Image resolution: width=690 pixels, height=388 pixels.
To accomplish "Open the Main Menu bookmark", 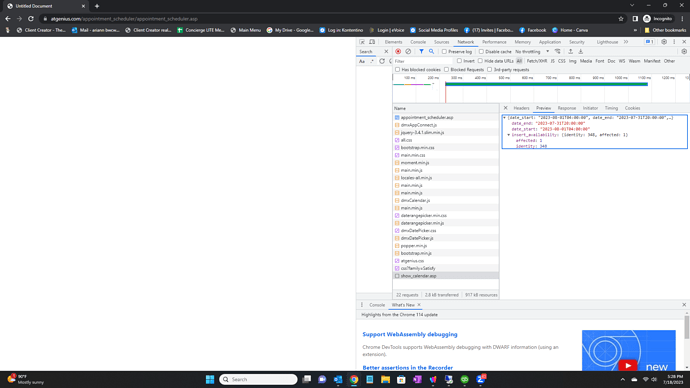I will click(246, 30).
